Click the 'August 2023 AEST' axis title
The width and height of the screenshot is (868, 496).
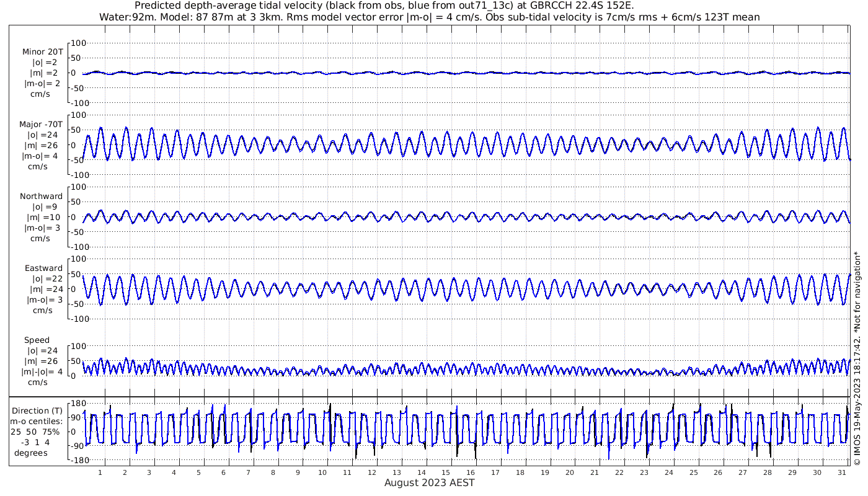coord(429,482)
